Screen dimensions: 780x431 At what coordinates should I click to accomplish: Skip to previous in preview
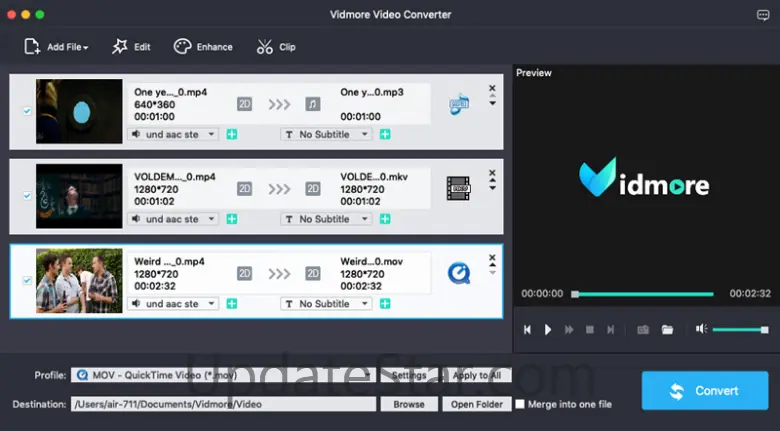pos(527,329)
